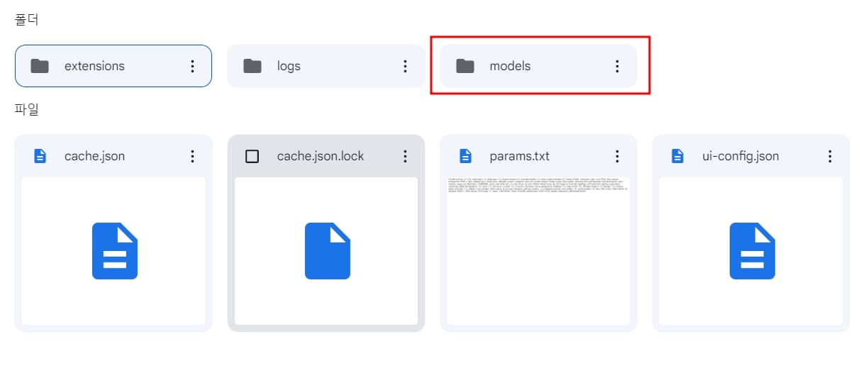
Task: Click the cache.json.lock preview thumbnail
Action: point(326,251)
